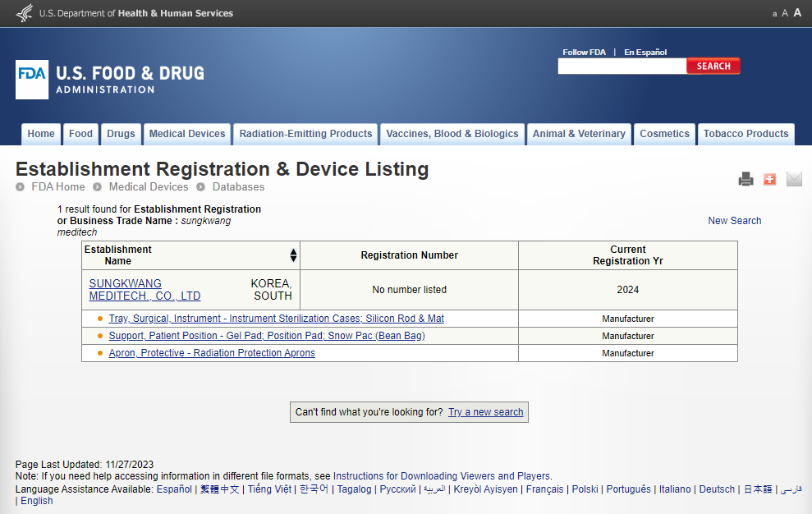This screenshot has height=514, width=812.
Task: Choose 한국어 language link
Action: click(x=314, y=489)
